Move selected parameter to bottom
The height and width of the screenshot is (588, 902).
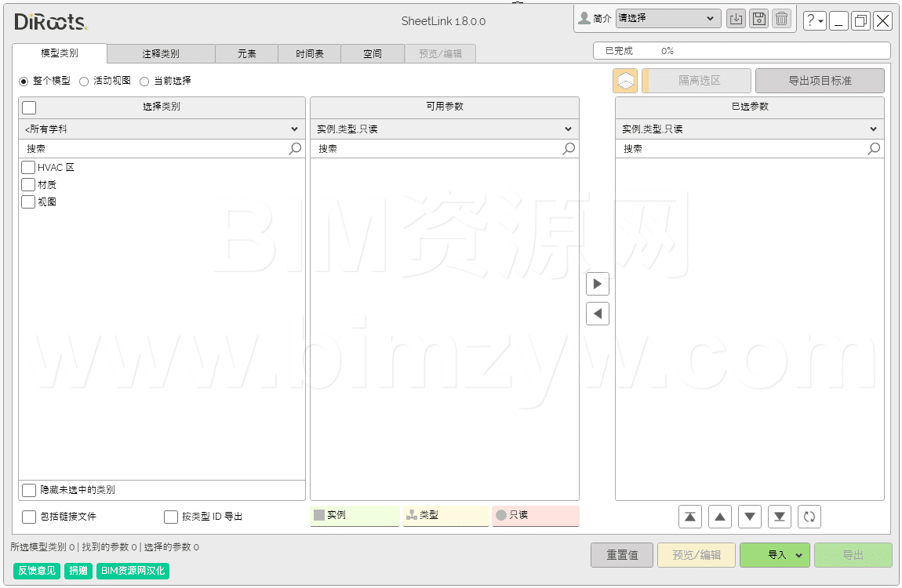pos(780,517)
